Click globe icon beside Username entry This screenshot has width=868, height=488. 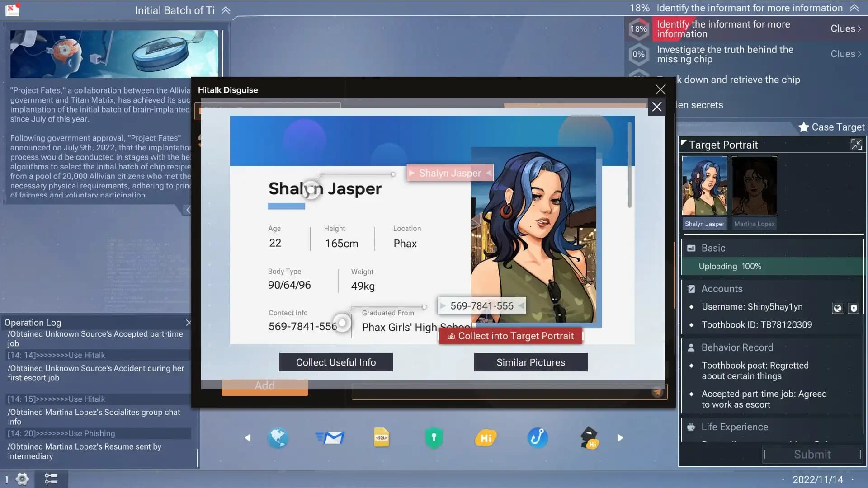[x=837, y=308]
